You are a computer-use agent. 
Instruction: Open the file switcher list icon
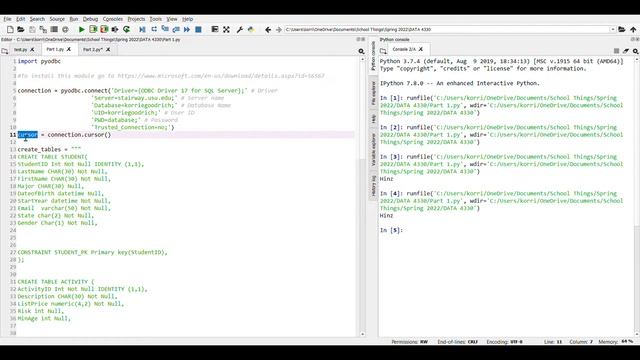coord(54,29)
